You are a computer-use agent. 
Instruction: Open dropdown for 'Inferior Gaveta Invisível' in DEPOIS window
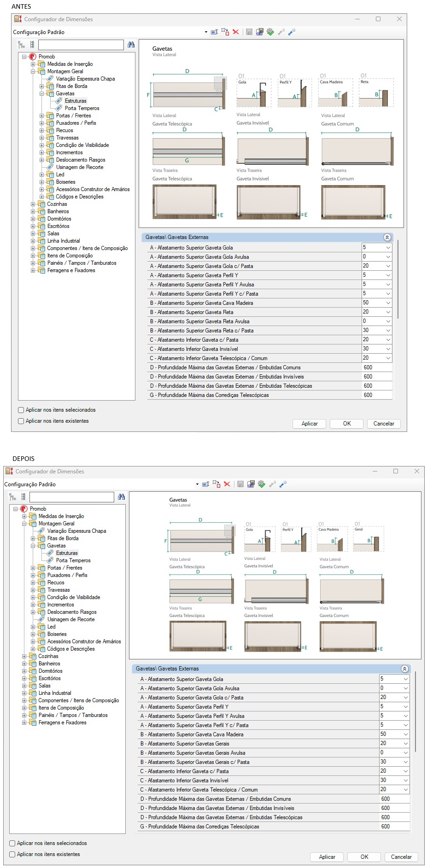406,781
